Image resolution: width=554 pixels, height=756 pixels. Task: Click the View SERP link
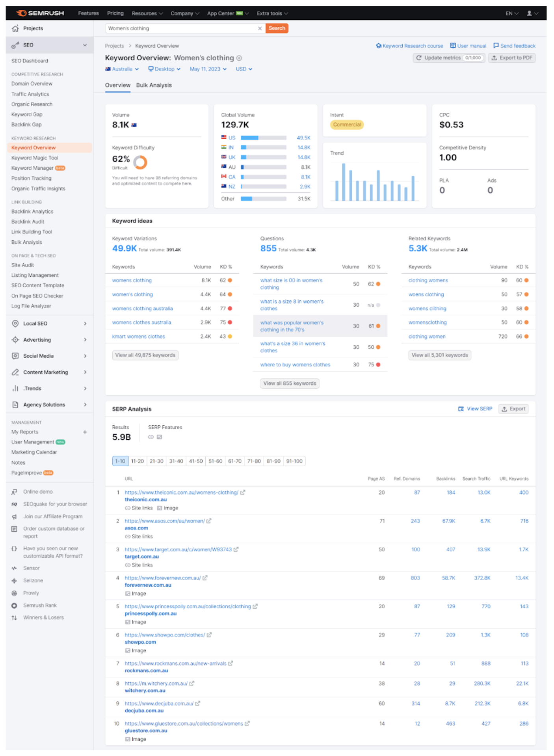click(x=475, y=409)
